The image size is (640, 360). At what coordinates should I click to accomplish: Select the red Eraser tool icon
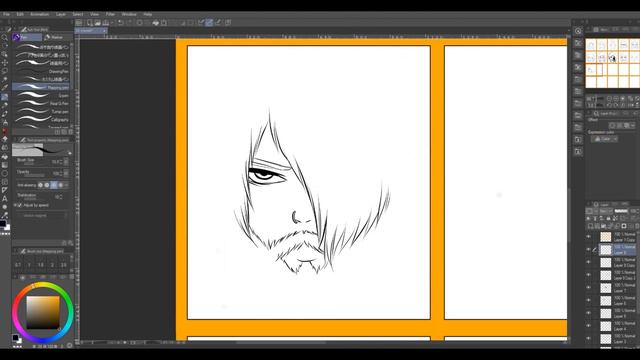(5, 131)
